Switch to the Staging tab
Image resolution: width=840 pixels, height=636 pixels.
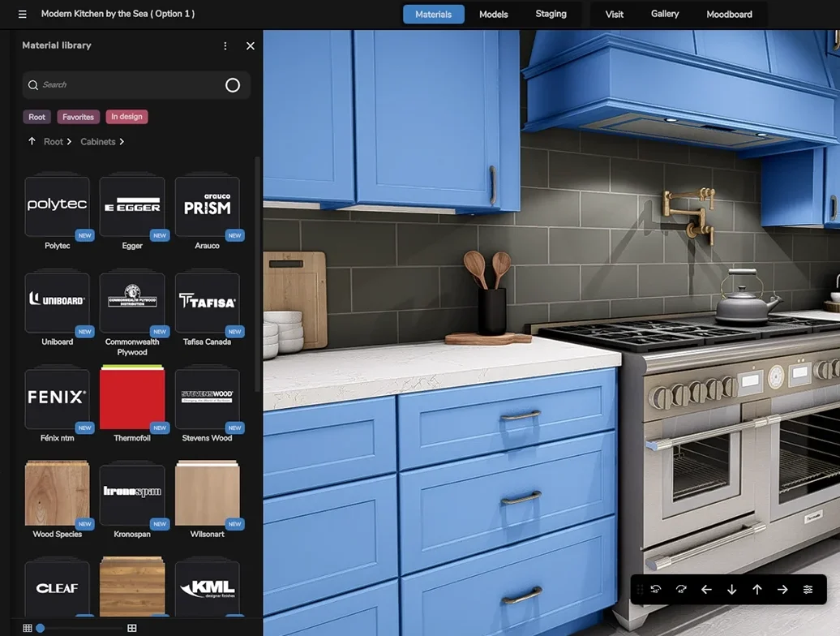tap(551, 14)
